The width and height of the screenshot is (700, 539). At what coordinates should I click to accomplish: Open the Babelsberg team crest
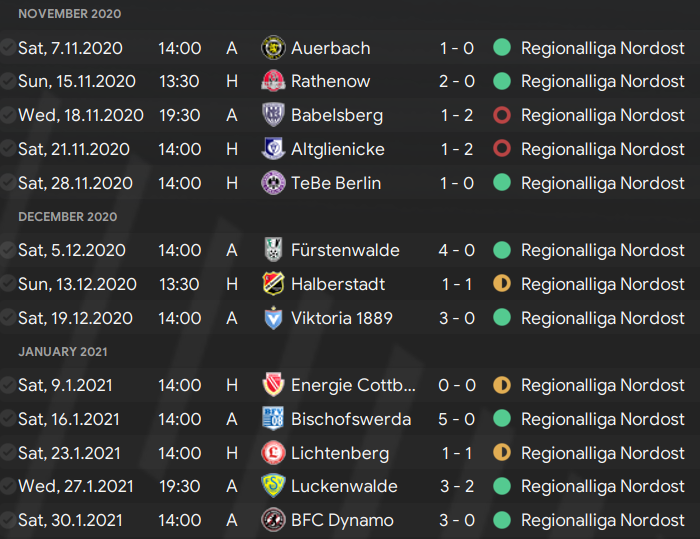pyautogui.click(x=273, y=115)
